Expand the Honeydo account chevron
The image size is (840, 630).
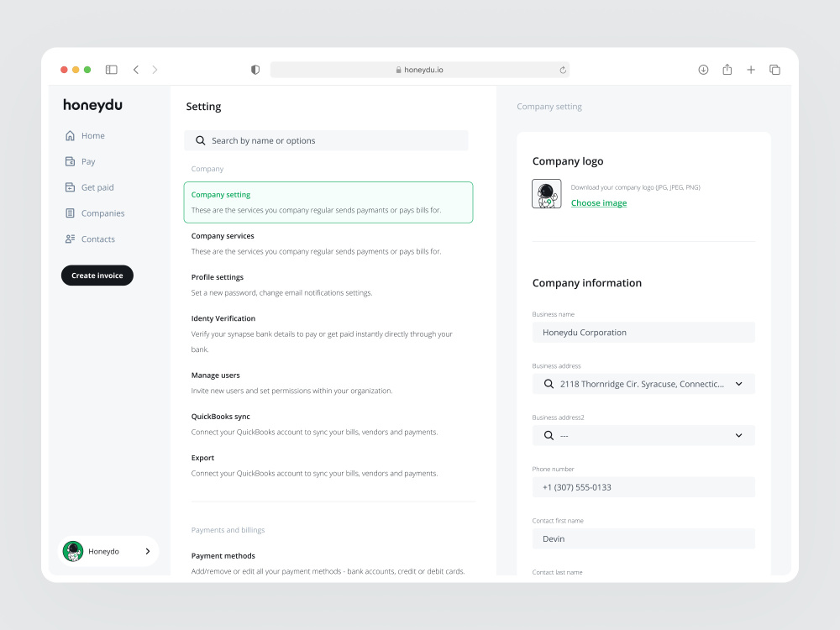pos(148,551)
